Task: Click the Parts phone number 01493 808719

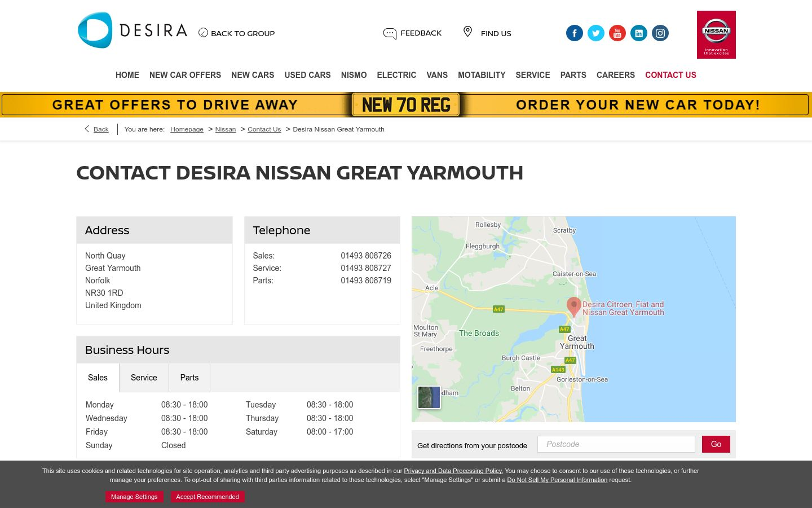Action: 366,281
